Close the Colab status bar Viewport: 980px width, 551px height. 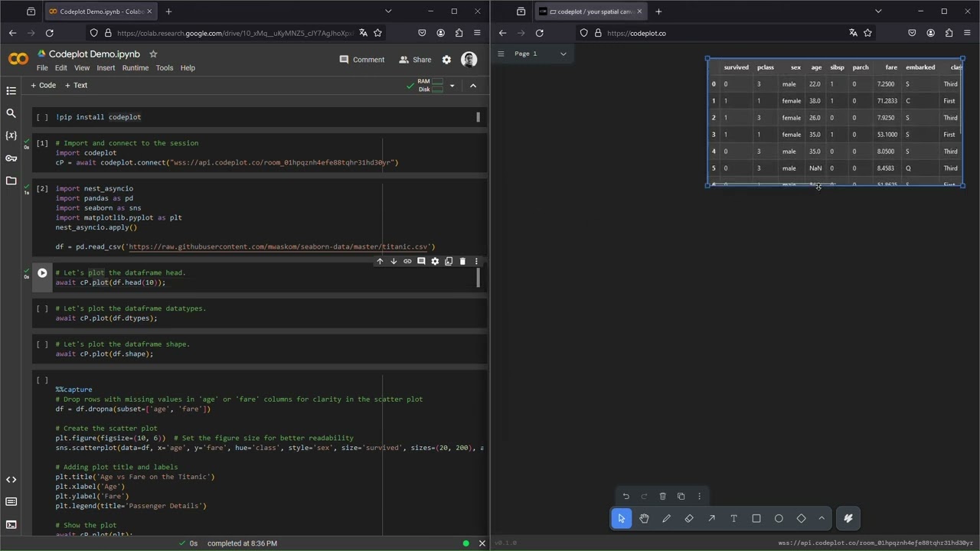point(482,543)
